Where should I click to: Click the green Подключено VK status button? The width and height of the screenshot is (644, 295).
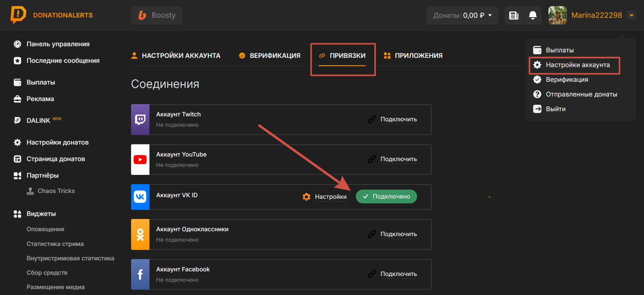386,197
